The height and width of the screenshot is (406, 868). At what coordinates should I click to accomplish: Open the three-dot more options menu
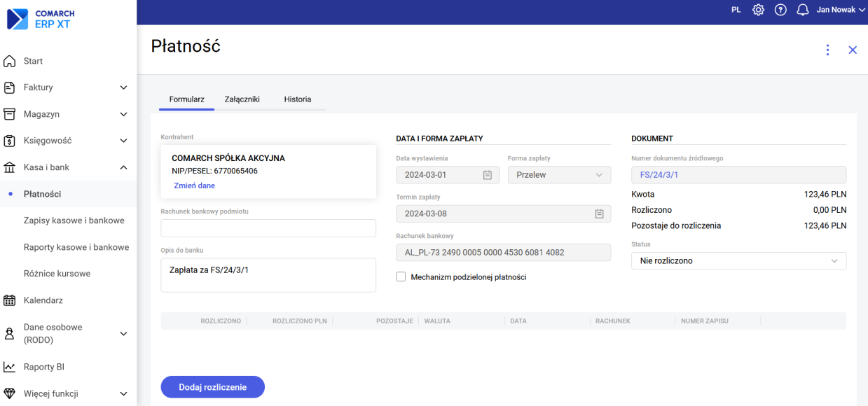(827, 50)
